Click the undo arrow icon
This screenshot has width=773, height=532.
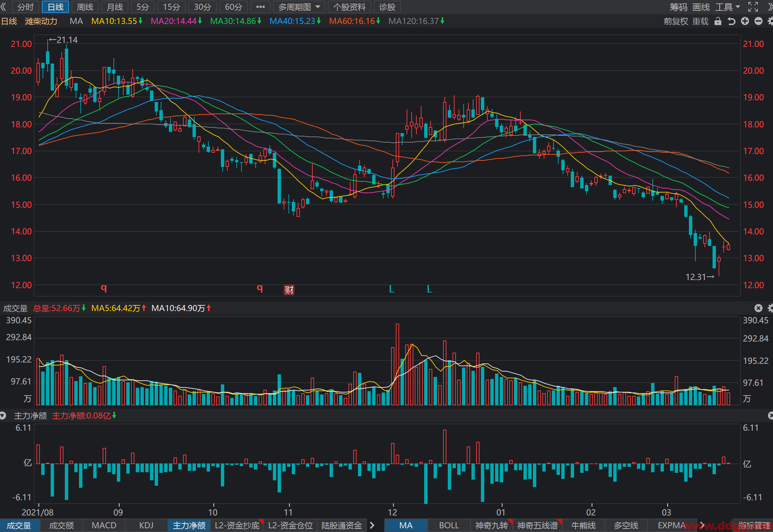(731, 21)
